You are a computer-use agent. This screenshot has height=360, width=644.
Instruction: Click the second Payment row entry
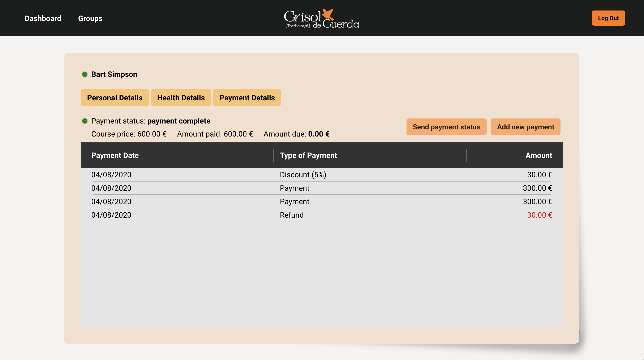(x=322, y=201)
